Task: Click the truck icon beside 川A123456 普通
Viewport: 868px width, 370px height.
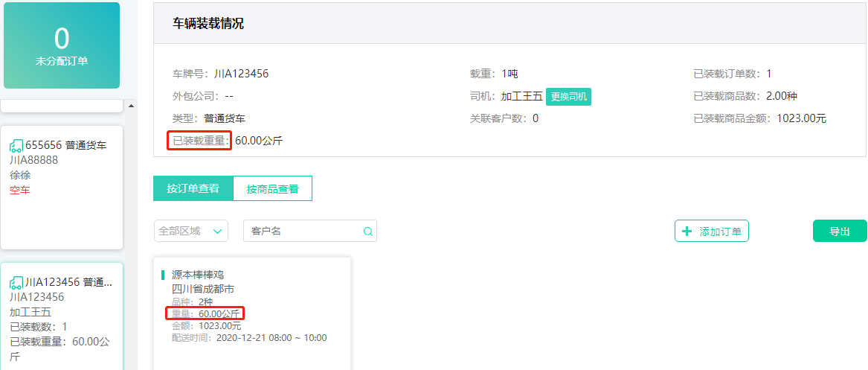Action: pyautogui.click(x=16, y=283)
